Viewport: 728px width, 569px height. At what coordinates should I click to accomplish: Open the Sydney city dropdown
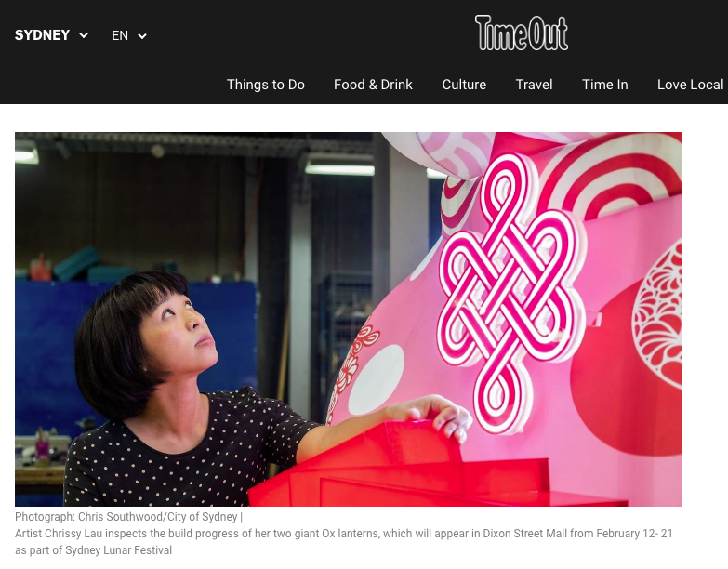tap(51, 35)
